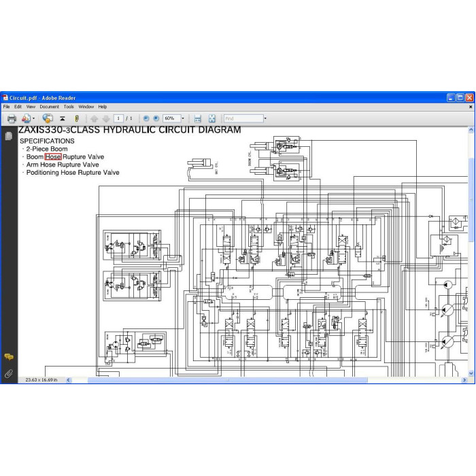
Task: Open the Window menu
Action: 86,107
